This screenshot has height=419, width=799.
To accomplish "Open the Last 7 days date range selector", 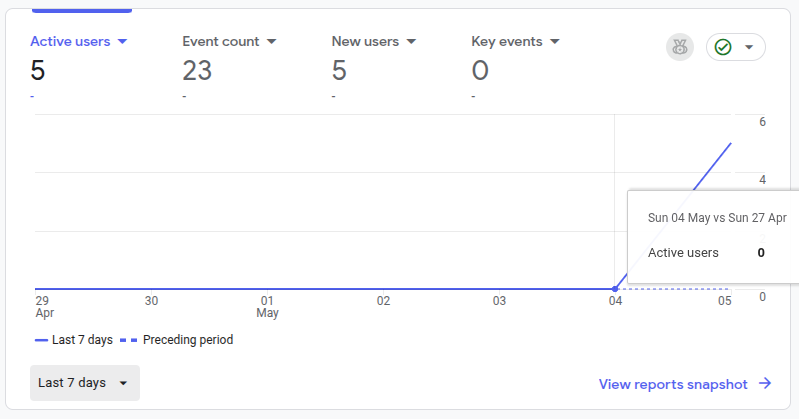I will click(x=85, y=383).
